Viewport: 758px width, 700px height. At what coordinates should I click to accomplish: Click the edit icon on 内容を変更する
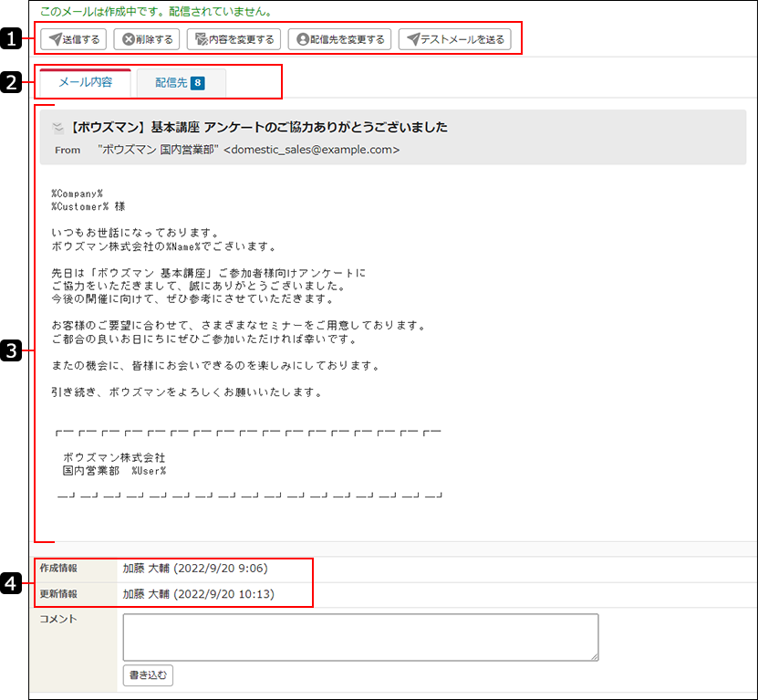pos(201,39)
